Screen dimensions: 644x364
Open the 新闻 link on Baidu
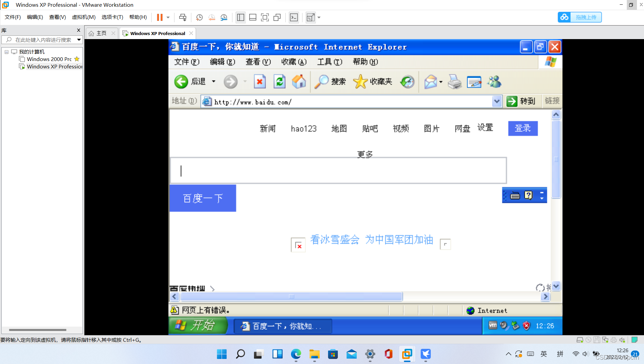tap(268, 128)
